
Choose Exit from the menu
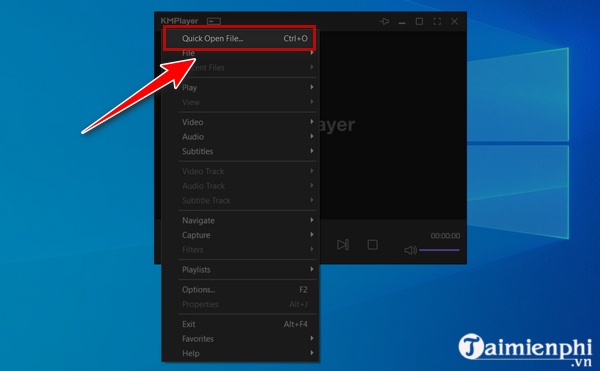[x=240, y=324]
